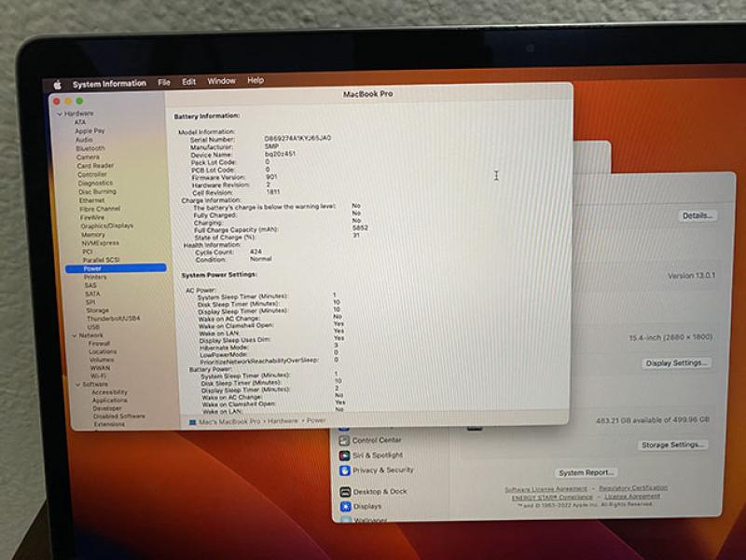This screenshot has height=560, width=746.
Task: Open the Window menu
Action: click(x=221, y=81)
